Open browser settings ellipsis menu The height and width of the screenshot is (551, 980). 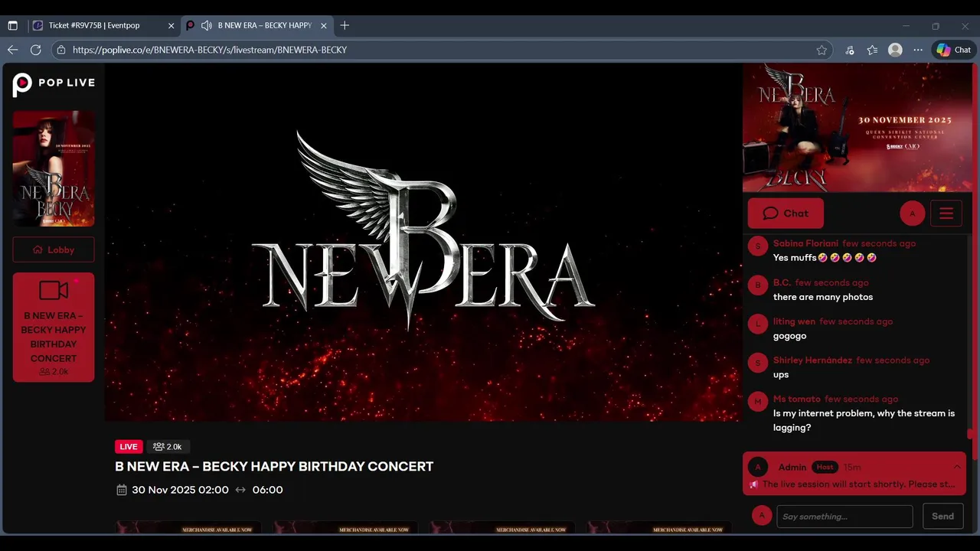[x=918, y=50]
